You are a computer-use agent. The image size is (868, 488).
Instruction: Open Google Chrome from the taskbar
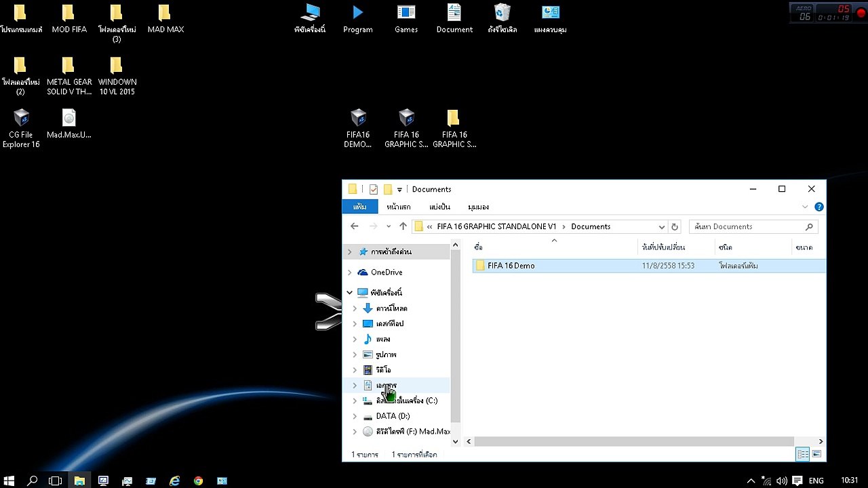[x=198, y=481]
